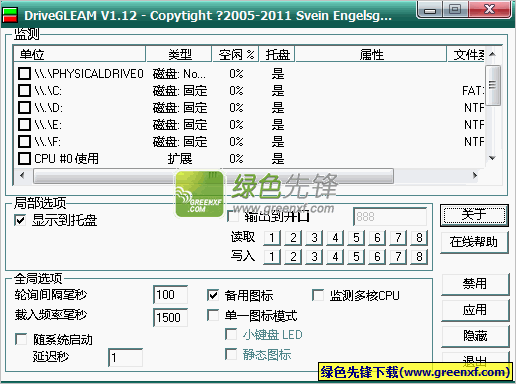Minimize the DriveGLEAM window

[430, 9]
